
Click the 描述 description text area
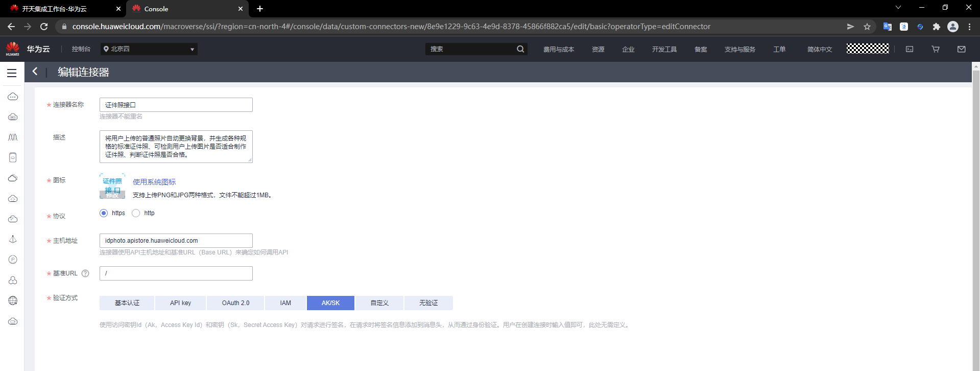(x=176, y=147)
